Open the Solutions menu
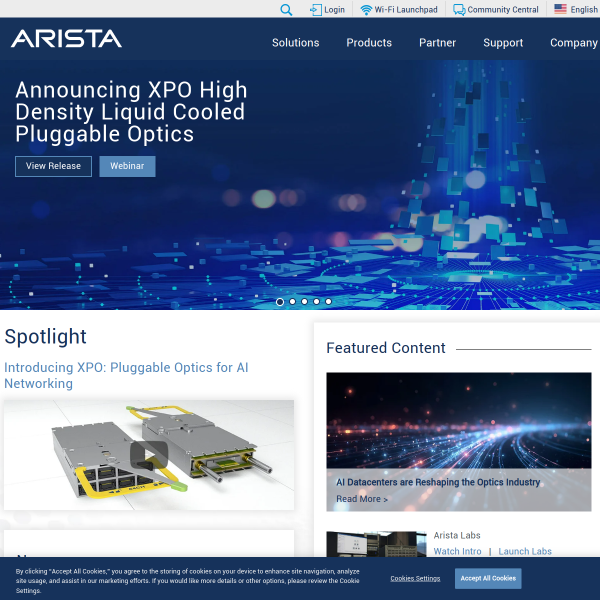The width and height of the screenshot is (600, 600). click(x=295, y=42)
